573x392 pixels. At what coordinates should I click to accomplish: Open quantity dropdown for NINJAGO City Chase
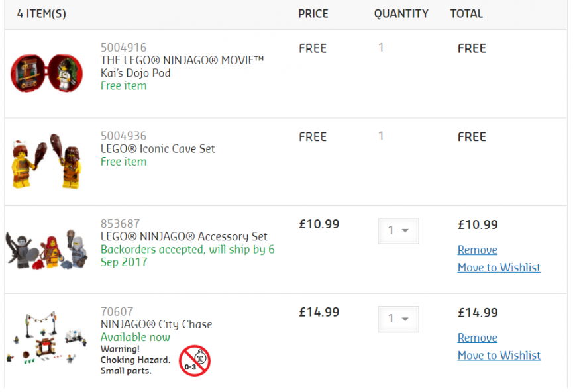coord(398,319)
